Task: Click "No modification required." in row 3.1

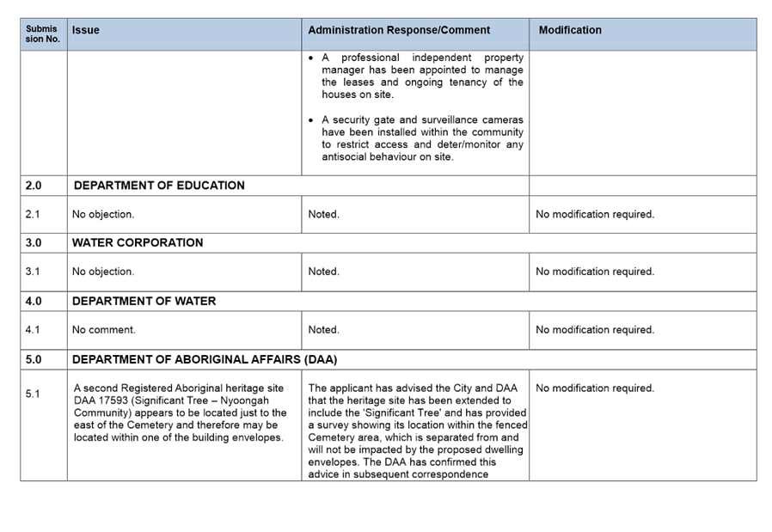Action: tap(595, 272)
